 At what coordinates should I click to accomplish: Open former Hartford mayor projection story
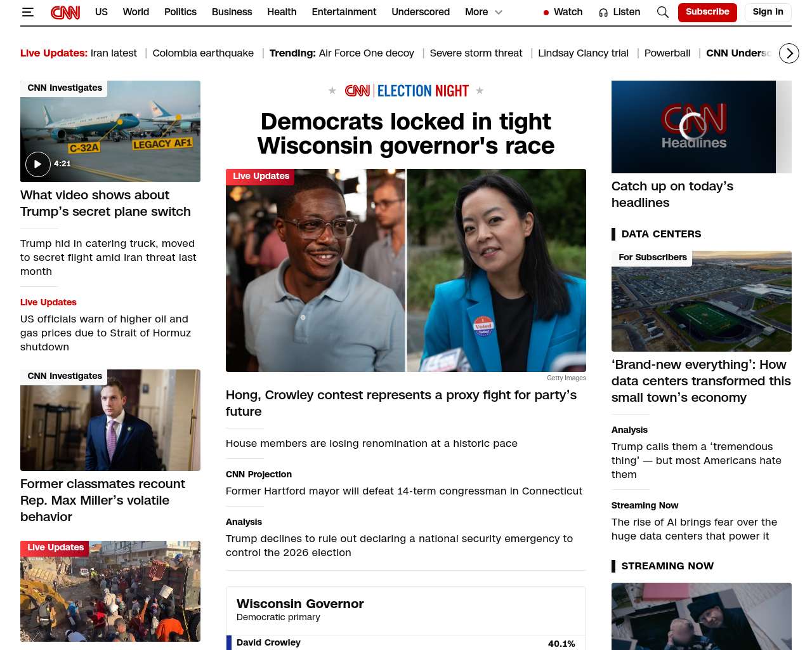(x=404, y=491)
